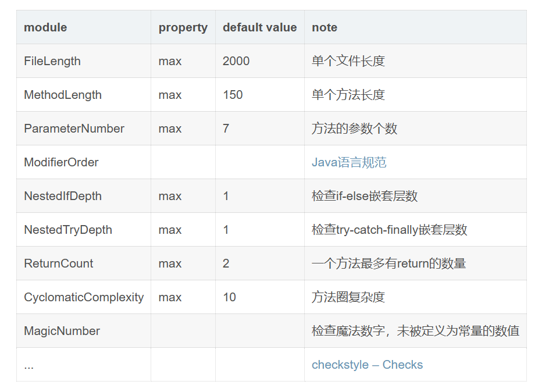
Task: Select "max" in the ReturnCount row
Action: coord(170,263)
